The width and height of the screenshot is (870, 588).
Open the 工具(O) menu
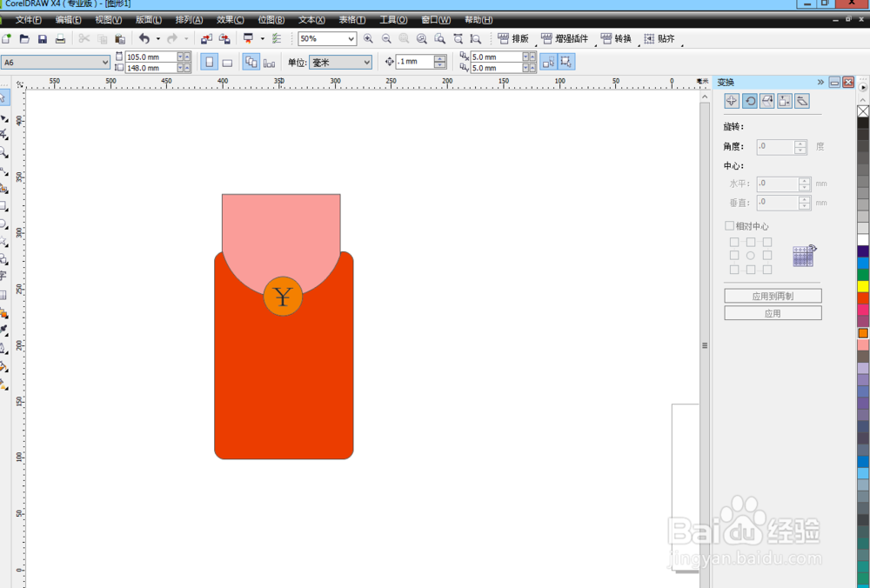[x=393, y=20]
